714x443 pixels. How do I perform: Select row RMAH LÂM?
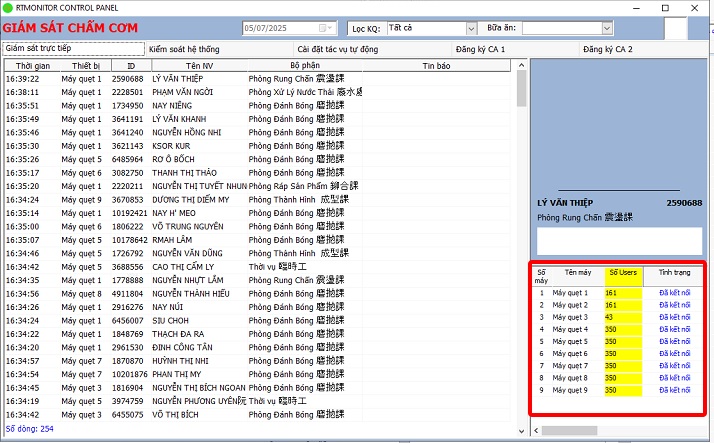tap(258, 240)
